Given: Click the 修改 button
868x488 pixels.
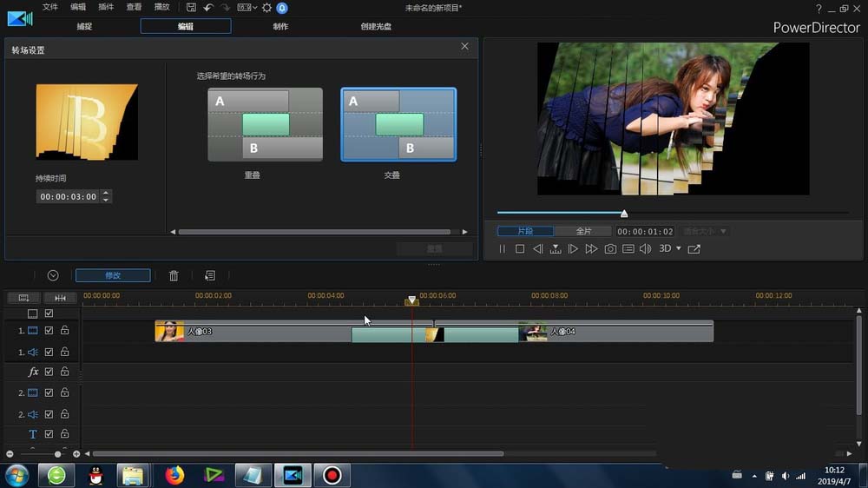Looking at the screenshot, I should coord(113,275).
